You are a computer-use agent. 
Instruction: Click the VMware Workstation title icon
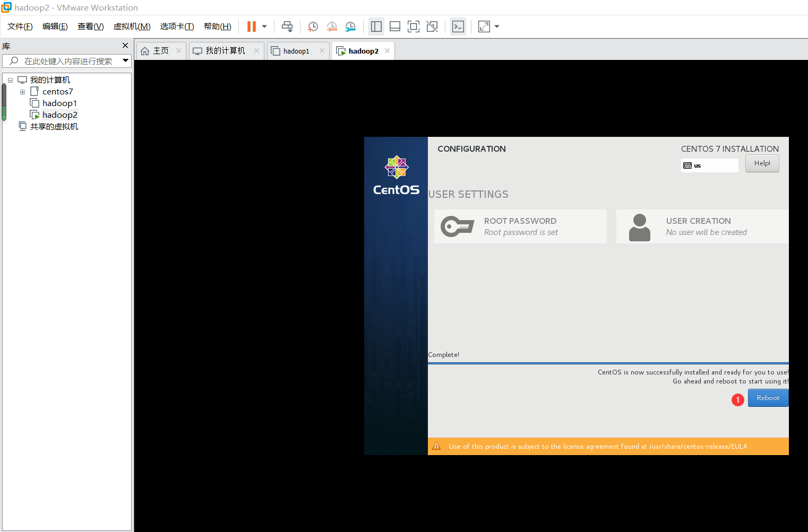point(6,7)
